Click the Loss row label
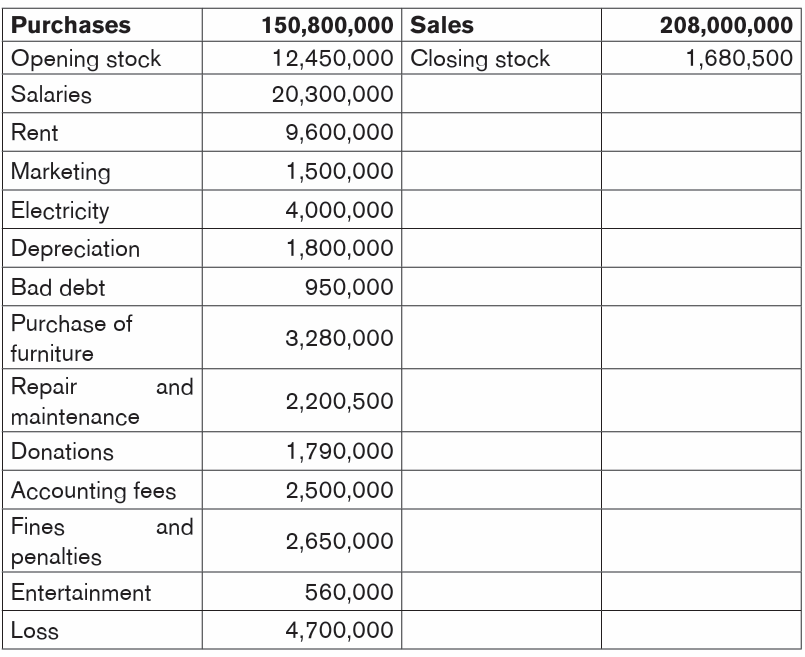The width and height of the screenshot is (805, 657). [x=34, y=631]
